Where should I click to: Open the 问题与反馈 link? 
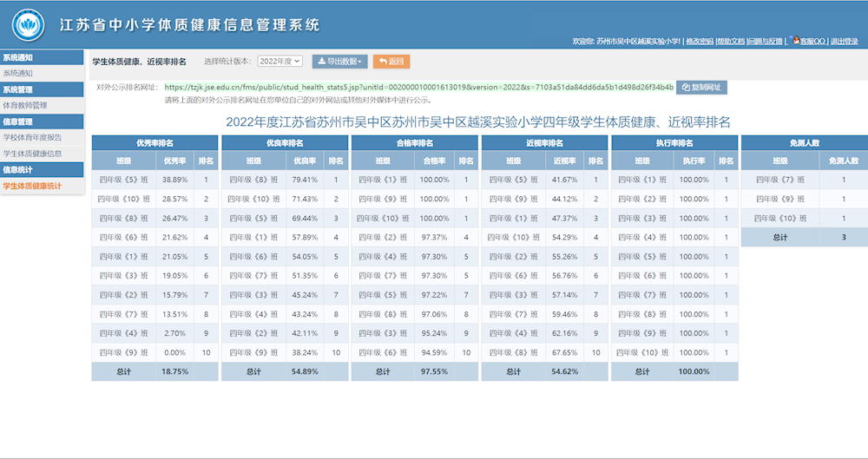point(766,42)
